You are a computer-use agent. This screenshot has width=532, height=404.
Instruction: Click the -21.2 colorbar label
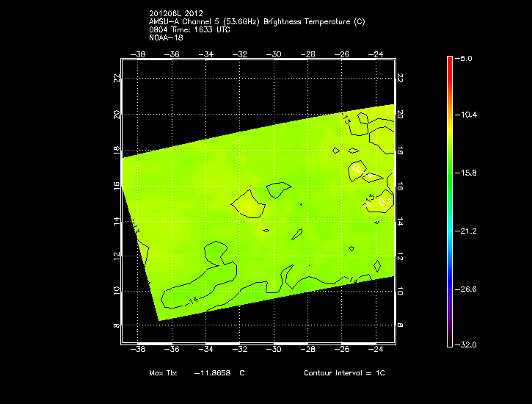coord(473,231)
